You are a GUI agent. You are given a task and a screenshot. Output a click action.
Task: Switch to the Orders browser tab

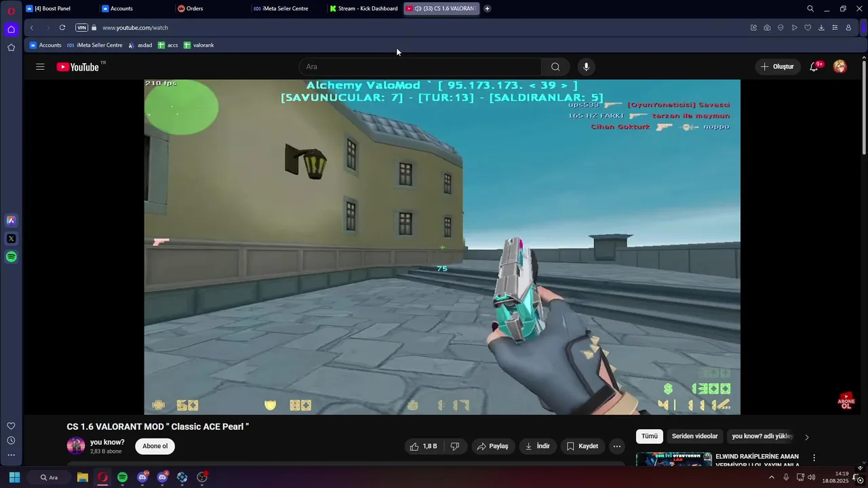[212, 9]
